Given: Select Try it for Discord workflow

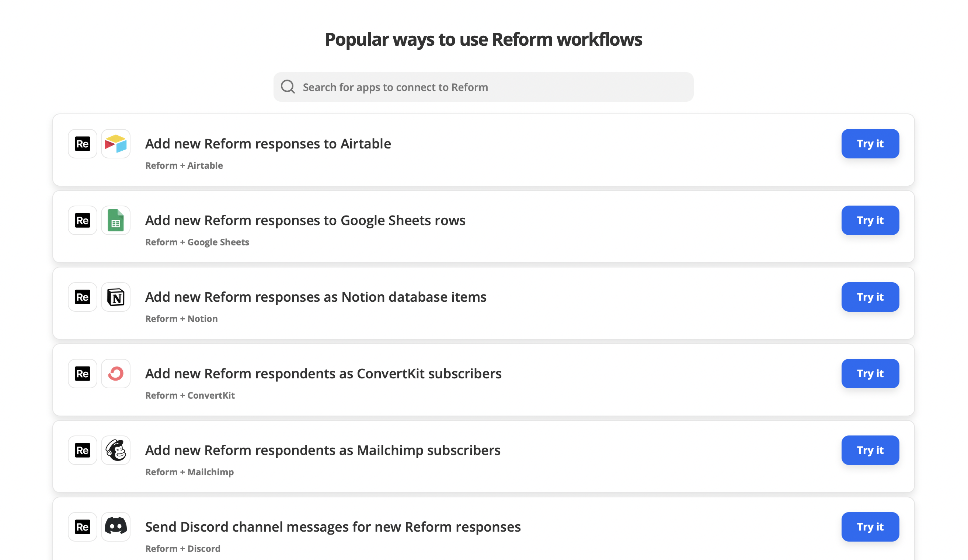Looking at the screenshot, I should [x=870, y=527].
